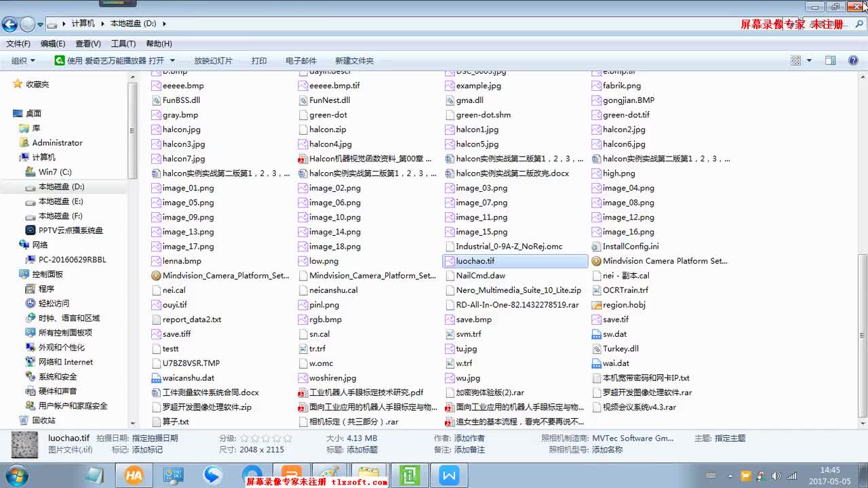
Task: Open the recent locations dropdown arrow
Action: point(40,24)
